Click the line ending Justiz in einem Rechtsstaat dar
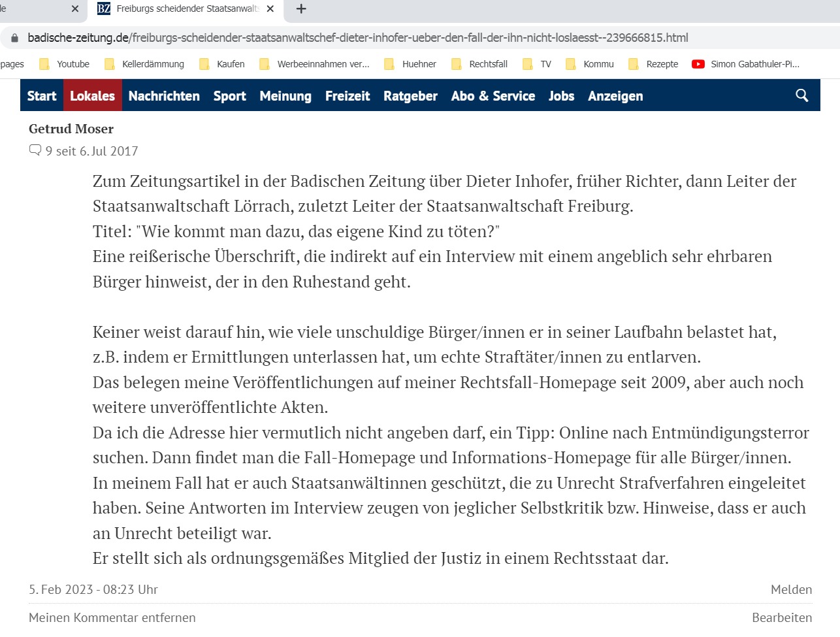Image resolution: width=840 pixels, height=637 pixels. pyautogui.click(x=381, y=559)
